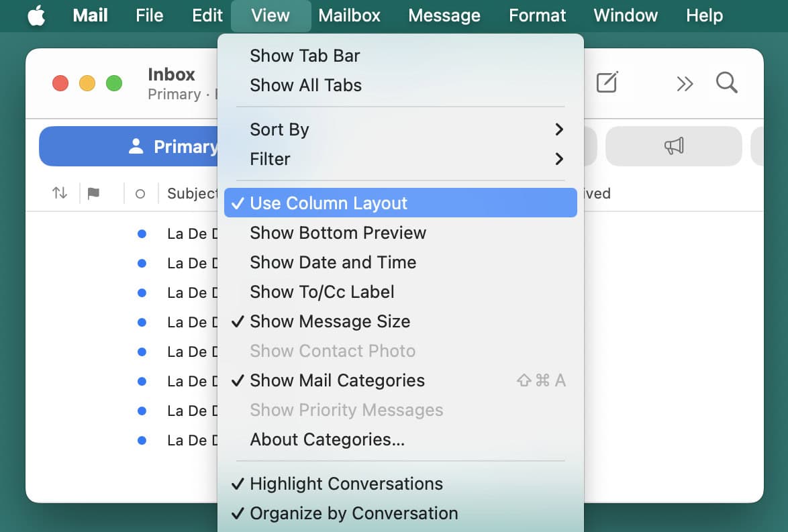Open the File menu

point(149,15)
